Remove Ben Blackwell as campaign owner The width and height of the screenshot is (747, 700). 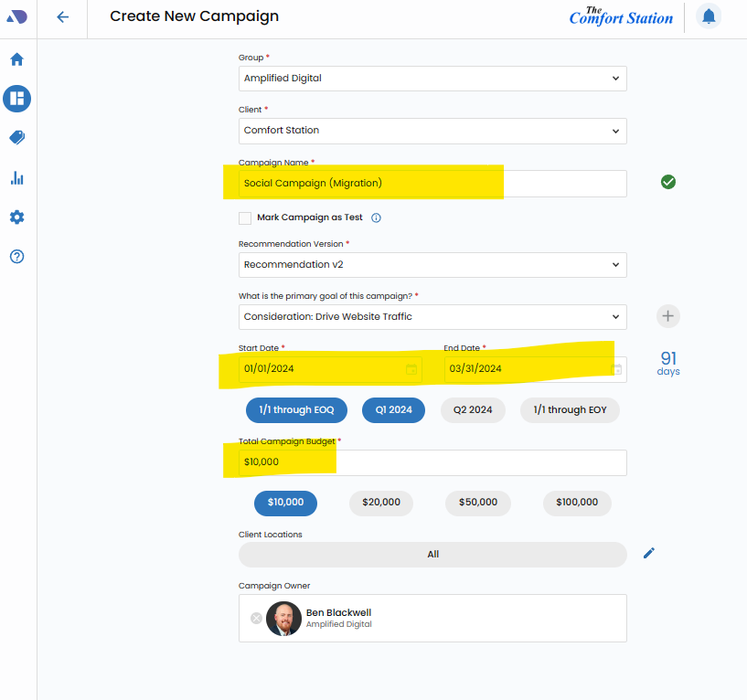pyautogui.click(x=256, y=619)
